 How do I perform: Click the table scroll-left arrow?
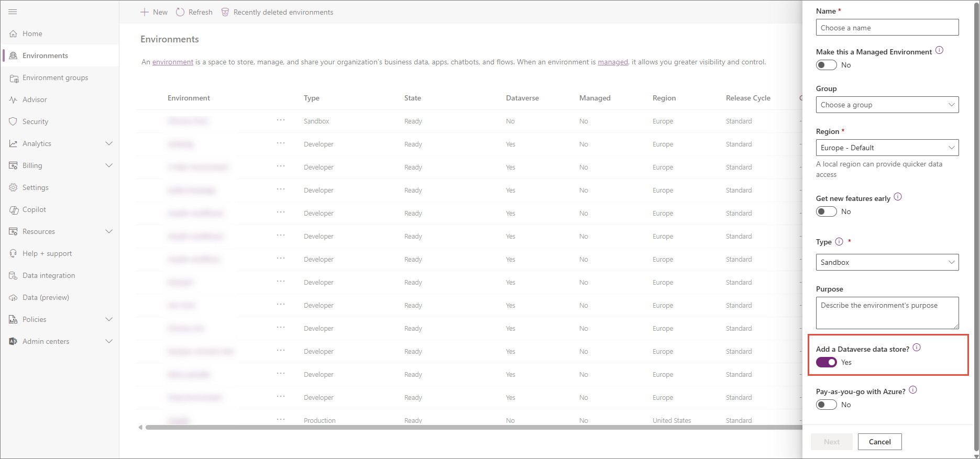point(140,428)
